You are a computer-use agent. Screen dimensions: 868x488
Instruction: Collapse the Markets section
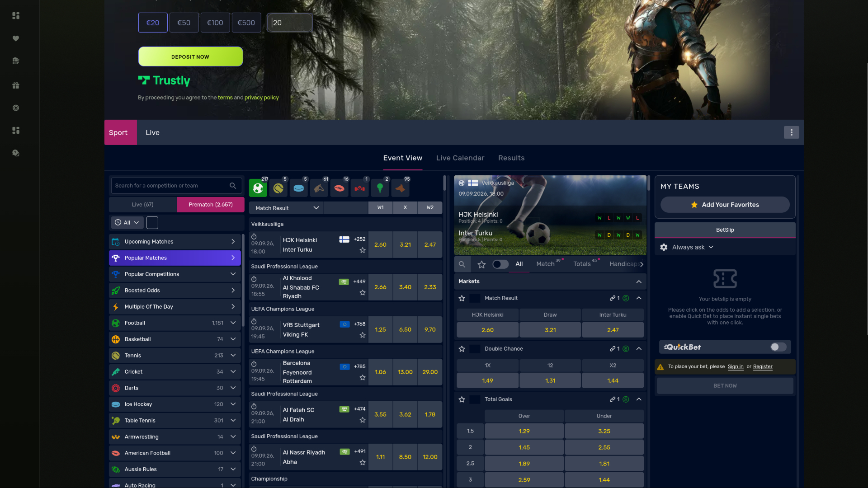tap(639, 282)
